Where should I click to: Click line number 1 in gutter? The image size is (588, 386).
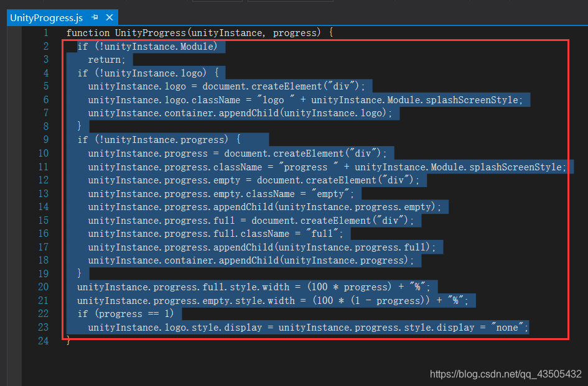[x=46, y=33]
